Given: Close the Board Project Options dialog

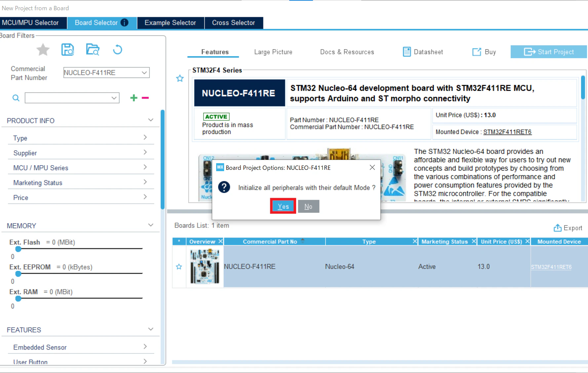Looking at the screenshot, I should click(x=372, y=168).
